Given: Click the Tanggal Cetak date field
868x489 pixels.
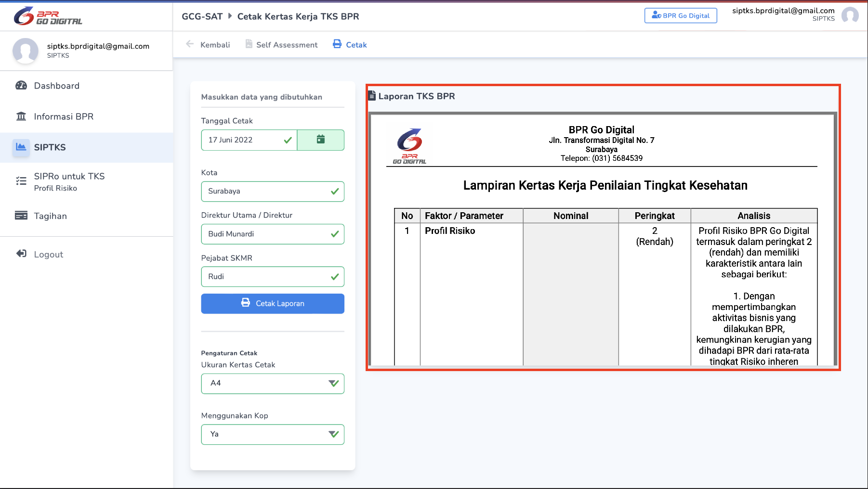Looking at the screenshot, I should (249, 140).
